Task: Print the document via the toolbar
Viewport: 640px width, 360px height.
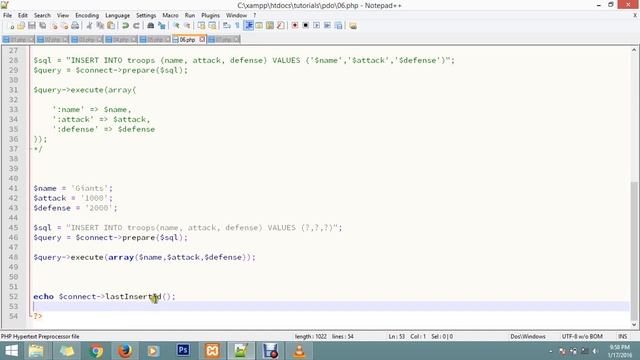Action: [75, 26]
